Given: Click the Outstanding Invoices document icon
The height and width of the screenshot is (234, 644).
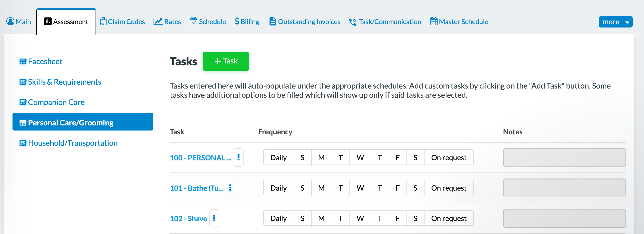Looking at the screenshot, I should pos(272,21).
